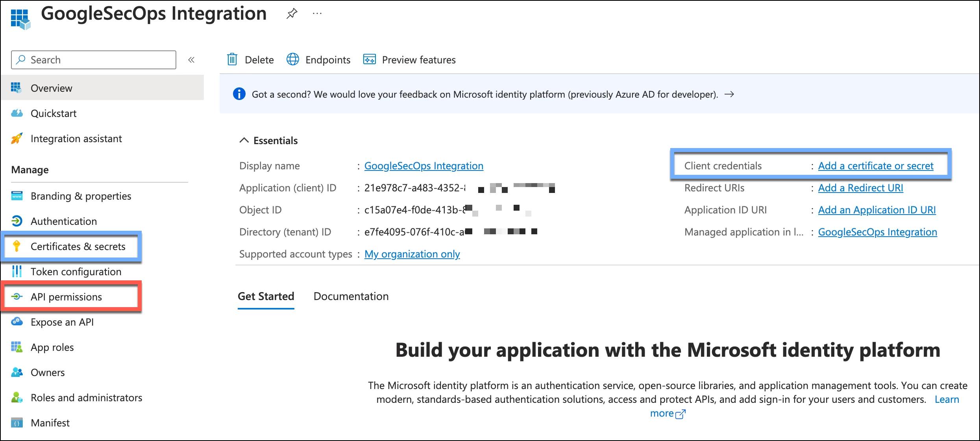Click the Expose an API cloud icon
The image size is (980, 441).
[x=17, y=322]
